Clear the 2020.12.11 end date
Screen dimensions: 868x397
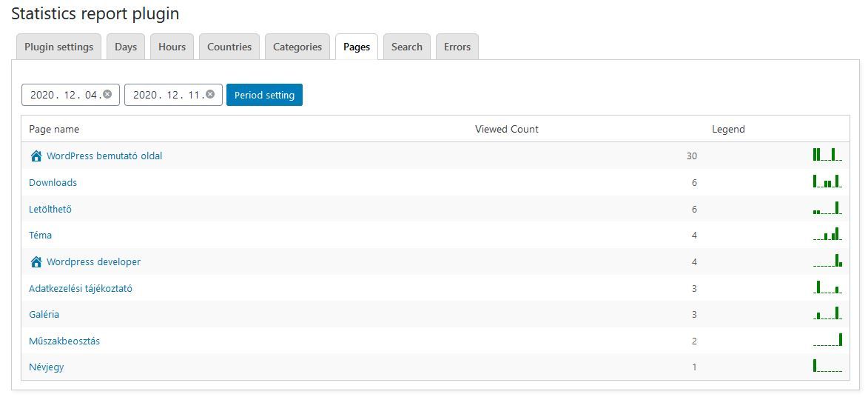pos(210,95)
